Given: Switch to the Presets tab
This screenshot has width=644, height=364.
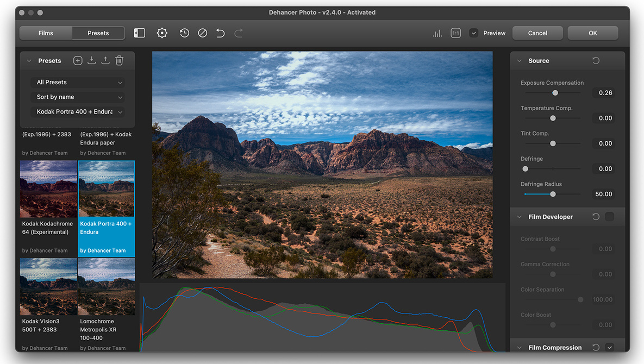Looking at the screenshot, I should [x=98, y=33].
